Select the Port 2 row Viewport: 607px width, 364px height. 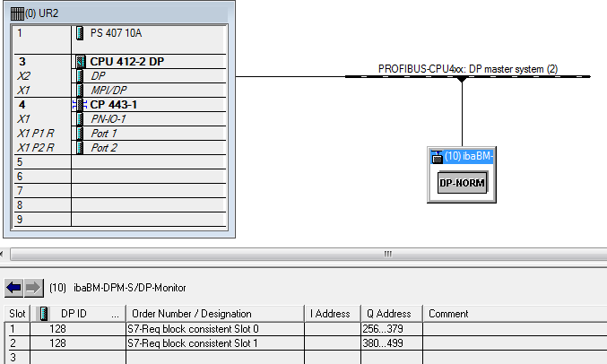tap(119, 148)
